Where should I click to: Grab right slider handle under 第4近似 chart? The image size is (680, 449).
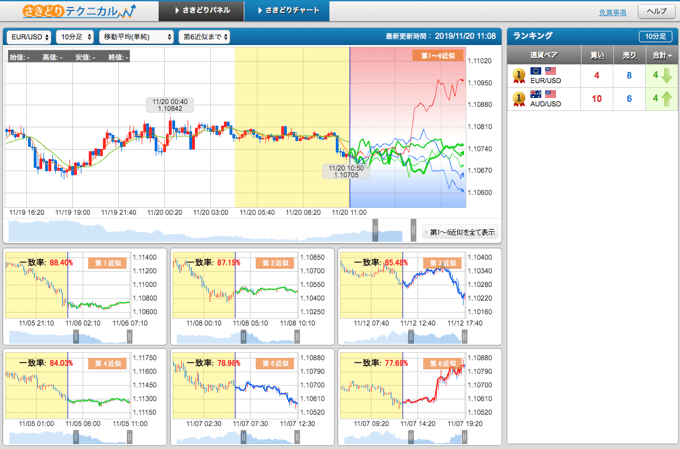[x=129, y=437]
